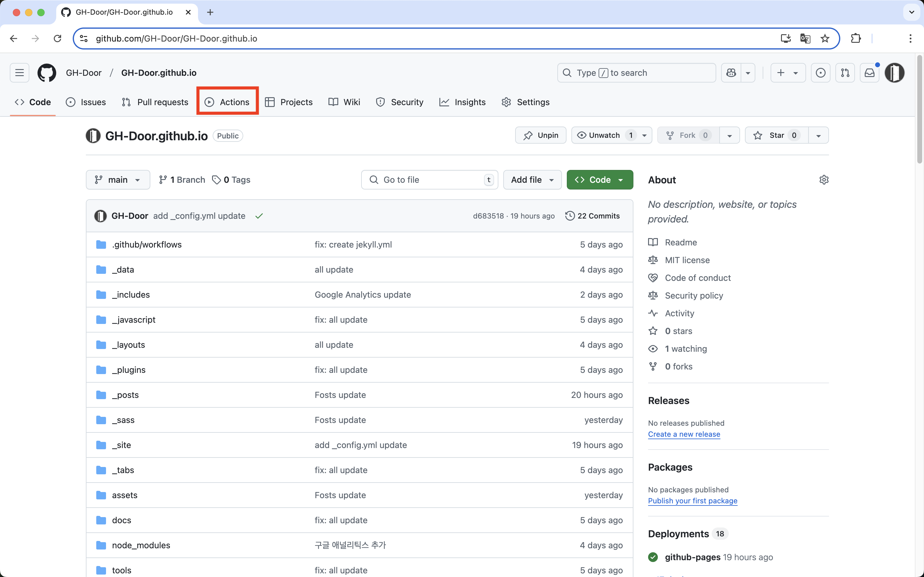Open the GitHub hamburger navigation menu
The image size is (924, 577).
[20, 72]
